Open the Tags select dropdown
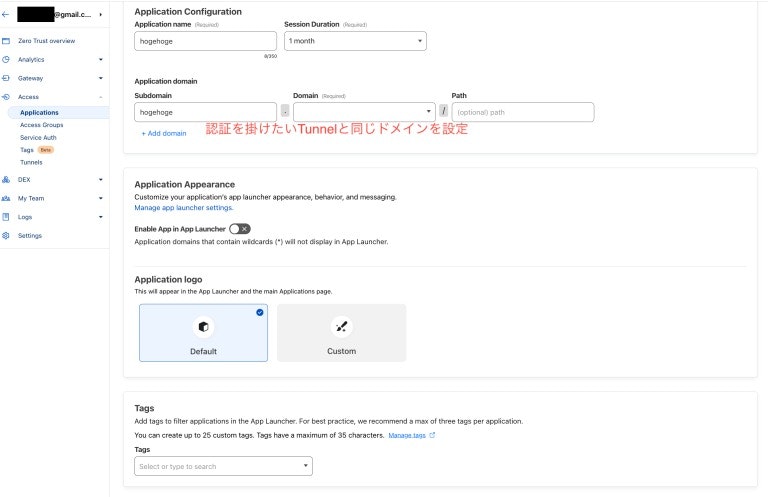 coord(223,466)
